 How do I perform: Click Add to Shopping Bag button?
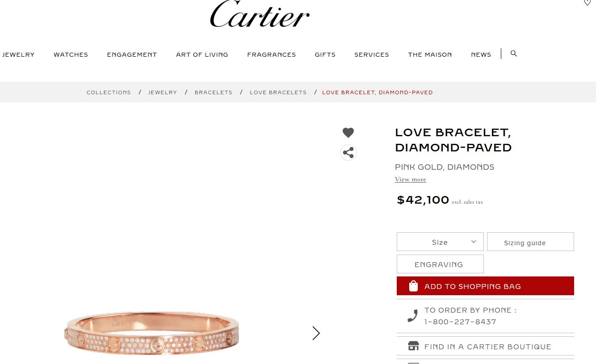[x=485, y=286]
